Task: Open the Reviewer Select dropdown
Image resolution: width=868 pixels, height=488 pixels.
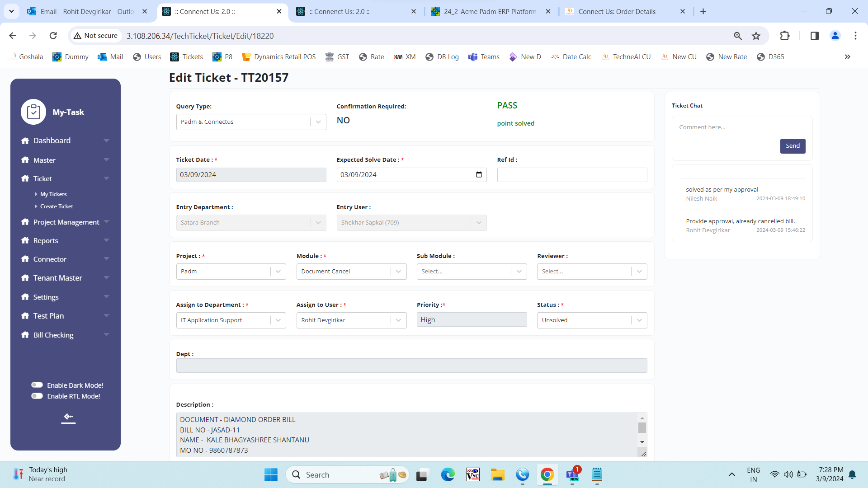Action: (592, 272)
